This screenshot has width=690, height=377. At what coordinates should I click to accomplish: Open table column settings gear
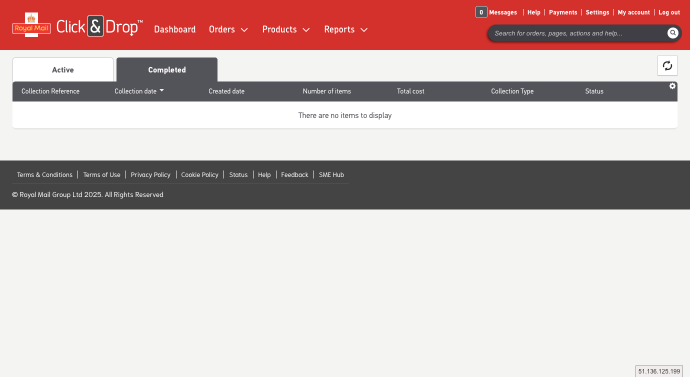point(672,86)
